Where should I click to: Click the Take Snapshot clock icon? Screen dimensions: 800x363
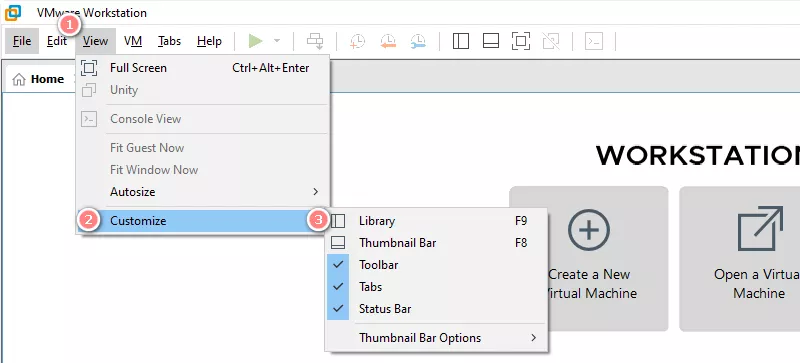(x=357, y=41)
